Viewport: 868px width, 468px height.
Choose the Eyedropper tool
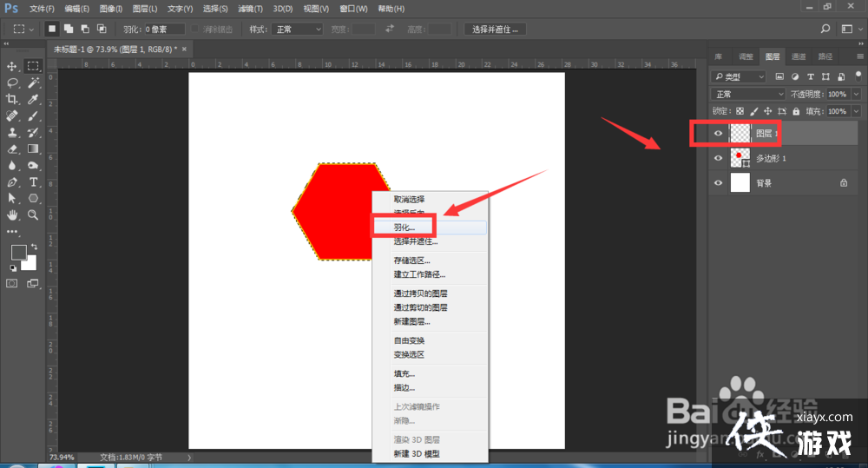pos(33,100)
